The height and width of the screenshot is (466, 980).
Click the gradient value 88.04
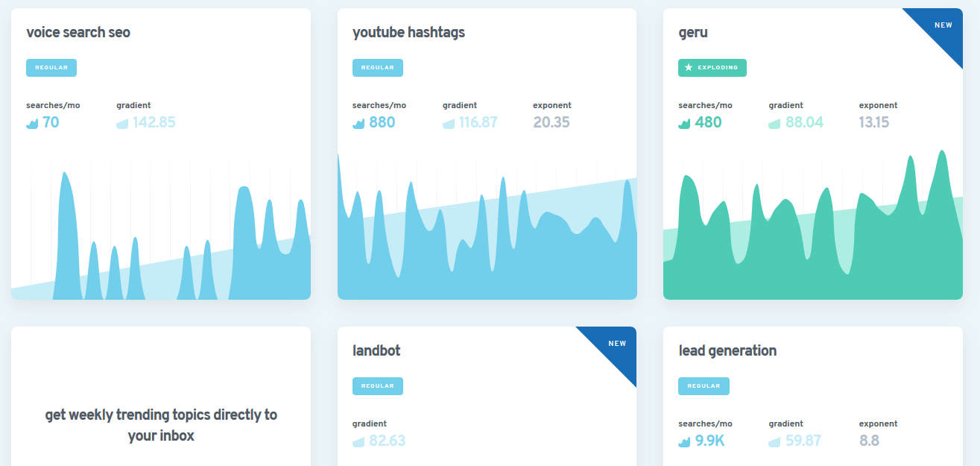(804, 123)
